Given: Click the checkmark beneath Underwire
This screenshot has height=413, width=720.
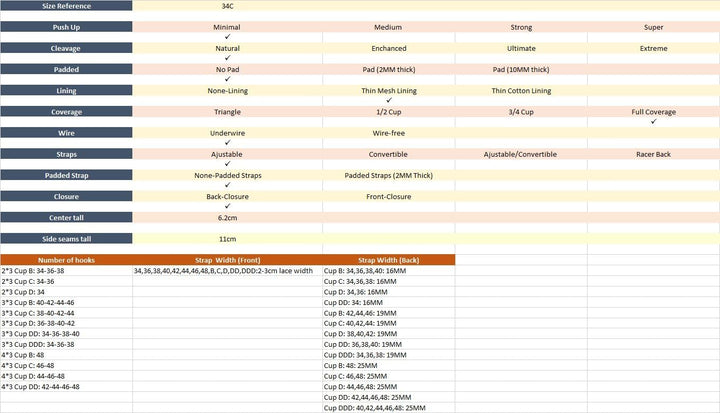Looking at the screenshot, I should click(x=227, y=142).
